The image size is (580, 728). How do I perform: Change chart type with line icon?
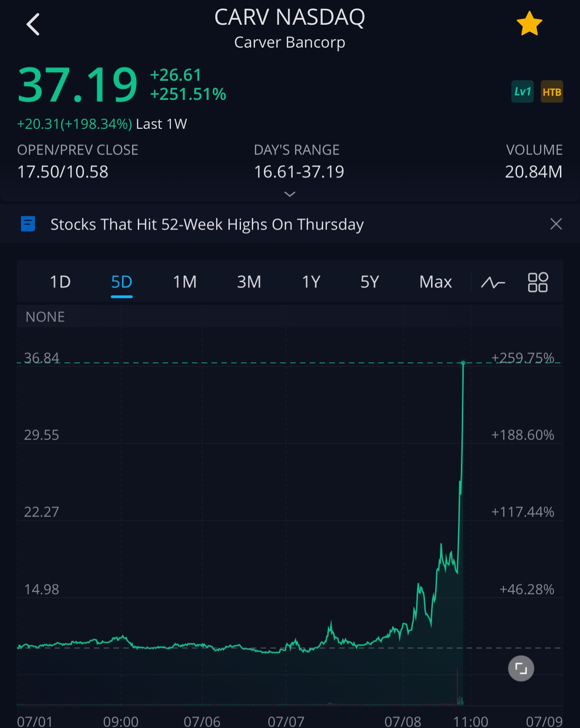click(x=493, y=282)
